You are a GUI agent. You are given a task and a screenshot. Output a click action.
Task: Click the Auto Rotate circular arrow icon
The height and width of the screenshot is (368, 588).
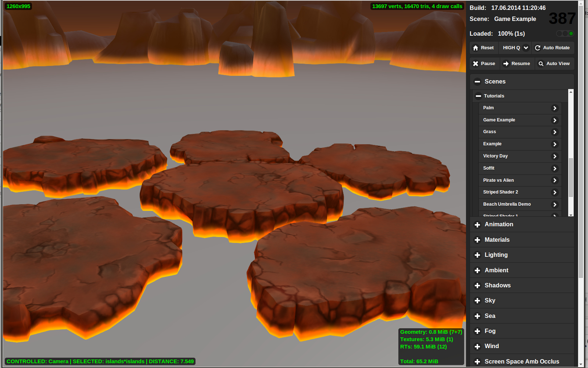tap(538, 48)
